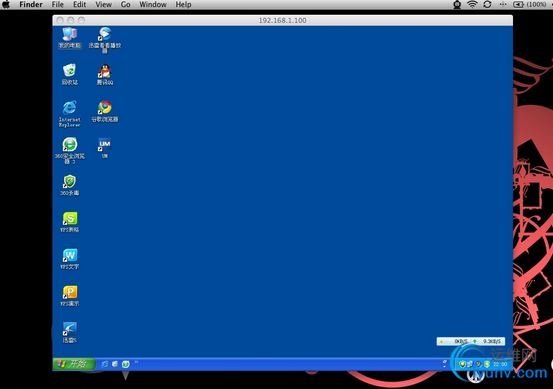The image size is (553, 389).
Task: Select the WPS Writer blue W icon
Action: [70, 259]
